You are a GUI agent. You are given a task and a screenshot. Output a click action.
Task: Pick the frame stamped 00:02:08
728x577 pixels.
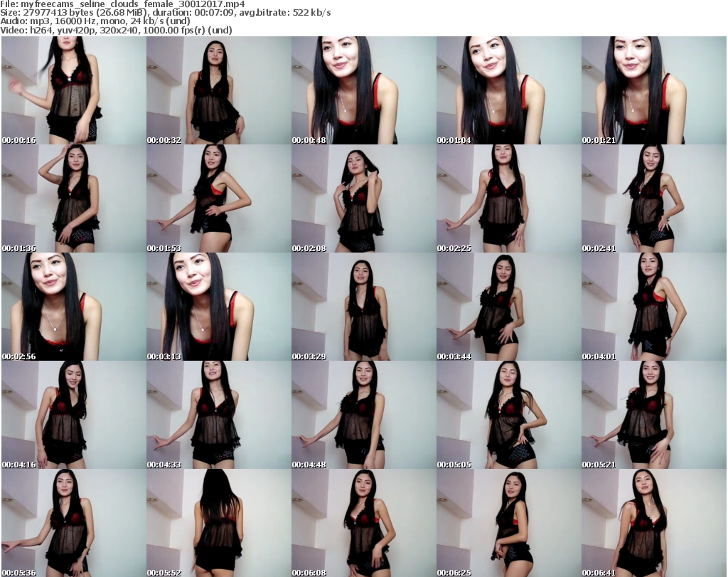pyautogui.click(x=364, y=198)
